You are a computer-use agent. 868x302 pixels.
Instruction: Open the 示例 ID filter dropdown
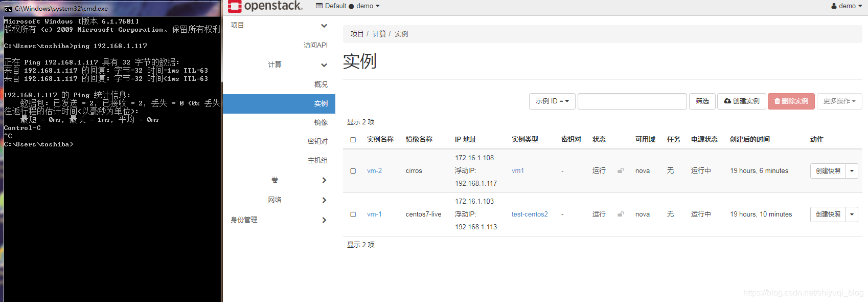pyautogui.click(x=552, y=101)
